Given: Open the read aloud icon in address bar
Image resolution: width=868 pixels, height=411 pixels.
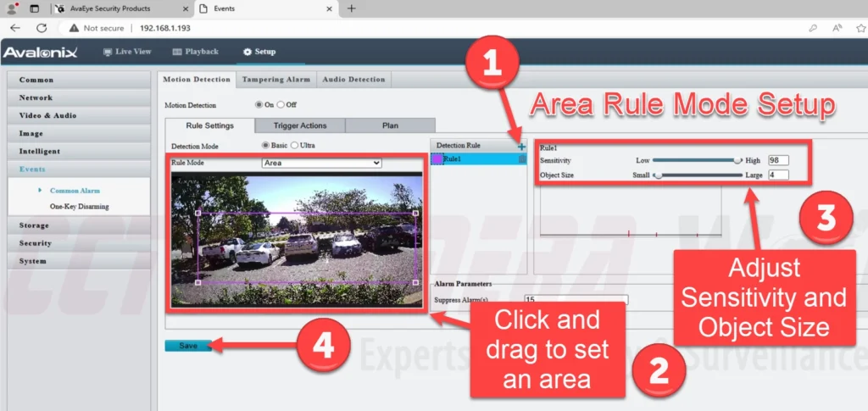Looking at the screenshot, I should click(837, 27).
